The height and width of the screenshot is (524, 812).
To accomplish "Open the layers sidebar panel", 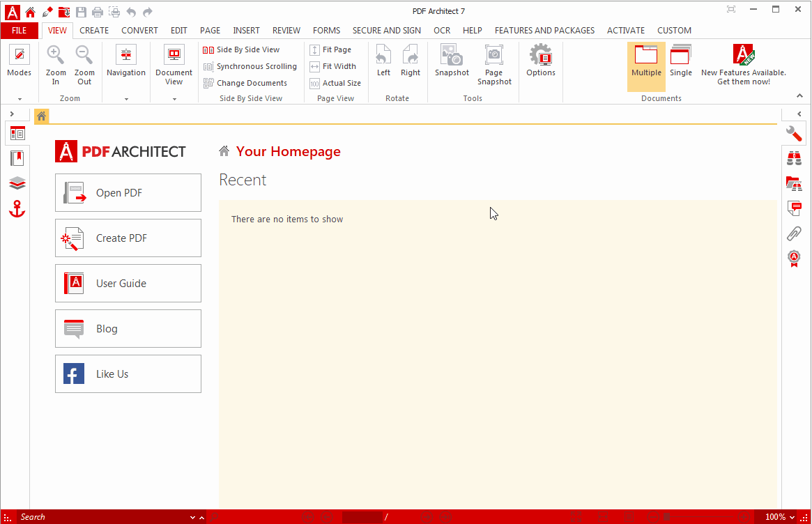I will coord(17,183).
